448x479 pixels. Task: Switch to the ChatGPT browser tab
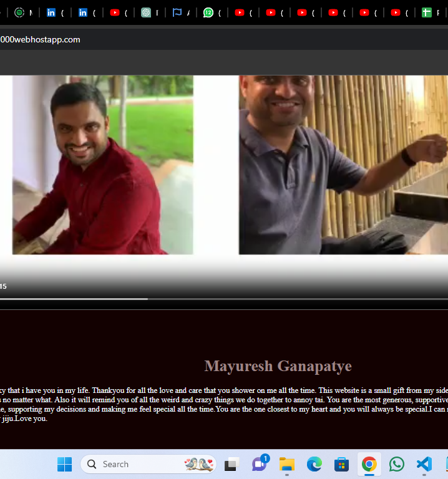pos(149,12)
